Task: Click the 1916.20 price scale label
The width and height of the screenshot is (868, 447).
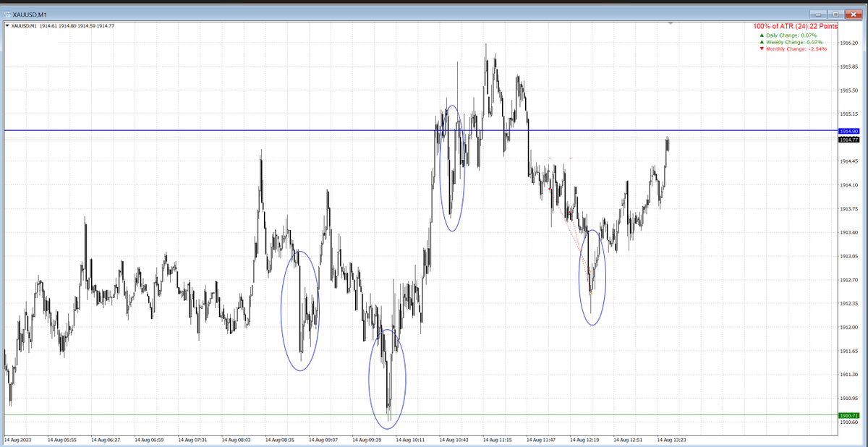Action: pyautogui.click(x=849, y=43)
